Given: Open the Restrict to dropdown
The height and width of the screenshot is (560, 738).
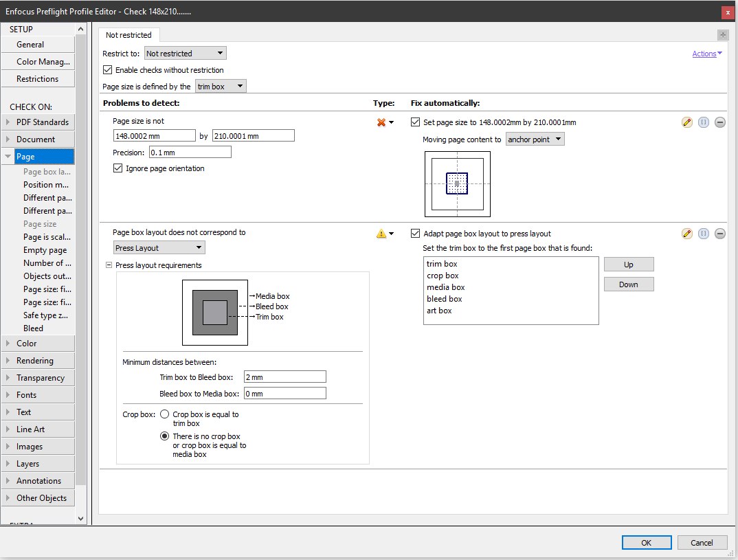Looking at the screenshot, I should [185, 54].
